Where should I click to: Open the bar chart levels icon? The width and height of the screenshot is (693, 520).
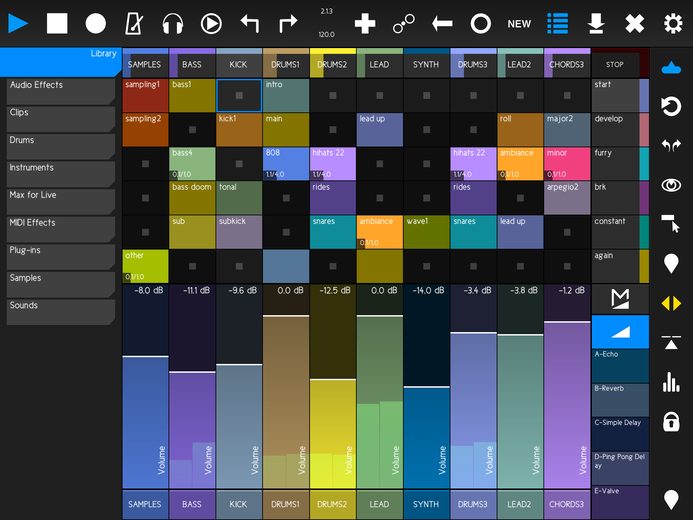click(671, 382)
